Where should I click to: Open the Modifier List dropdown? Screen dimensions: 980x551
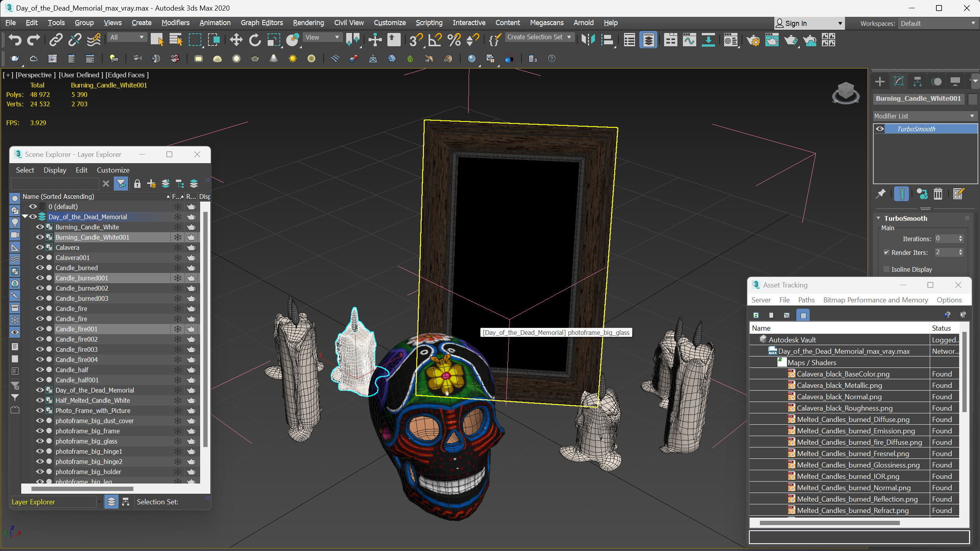922,116
